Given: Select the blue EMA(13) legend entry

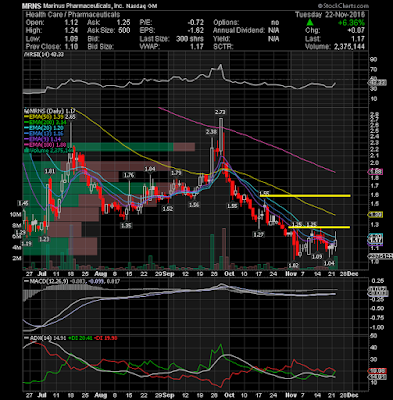Looking at the screenshot, I should (43, 134).
